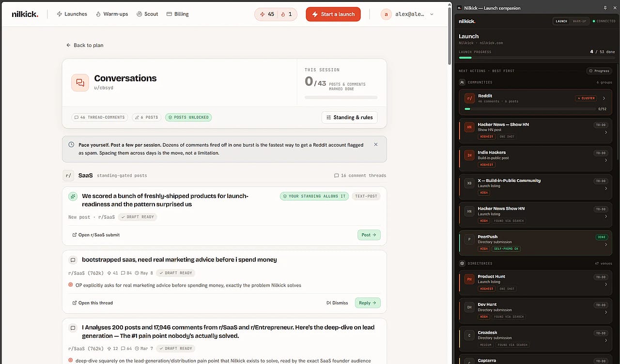Viewport: 620px width, 364px height.
Task: Click the HN icon for Hacker News — Show HN
Action: [469, 127]
